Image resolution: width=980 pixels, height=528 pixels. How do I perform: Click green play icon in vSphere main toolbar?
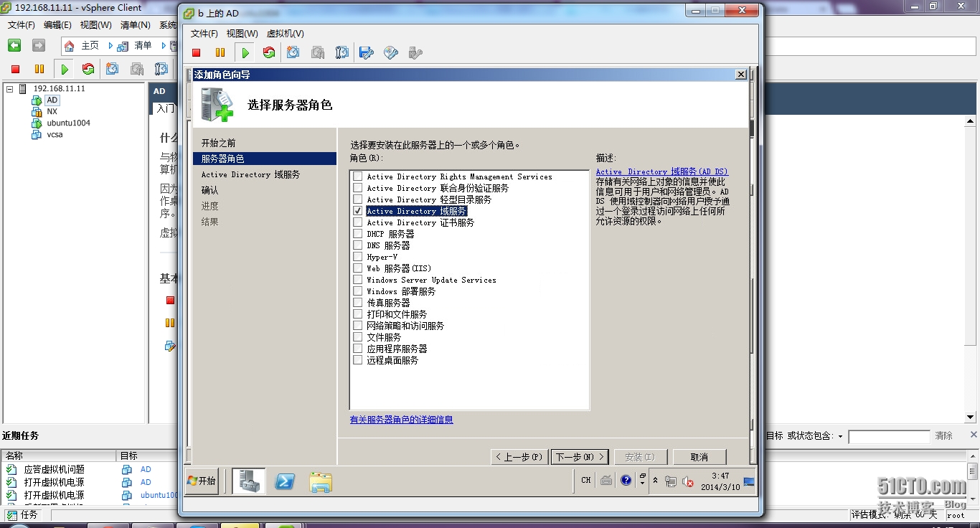click(x=65, y=70)
